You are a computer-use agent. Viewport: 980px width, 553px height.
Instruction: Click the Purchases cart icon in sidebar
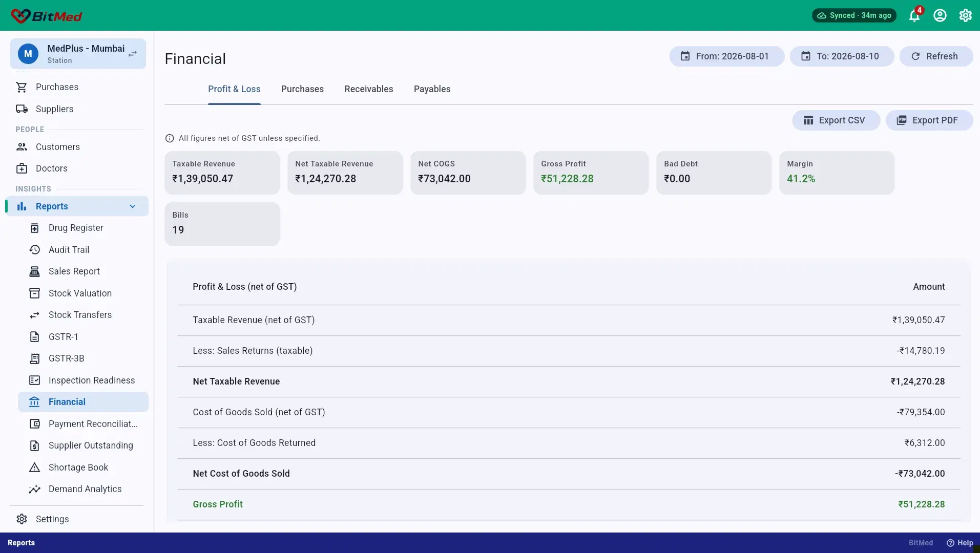(22, 87)
